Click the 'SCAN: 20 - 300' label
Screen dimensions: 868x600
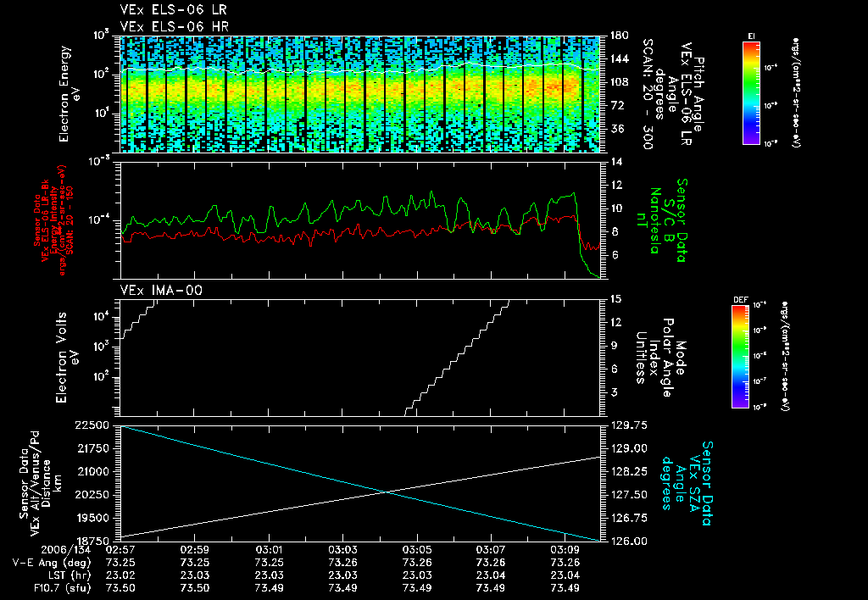pyautogui.click(x=648, y=94)
